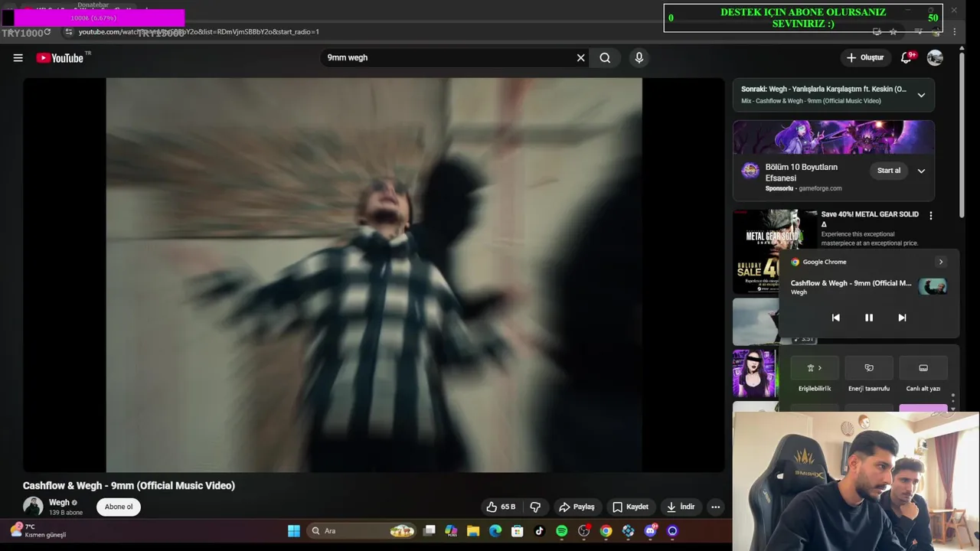Save the video with Kaydet
Viewport: 980px width, 551px height.
click(x=630, y=507)
